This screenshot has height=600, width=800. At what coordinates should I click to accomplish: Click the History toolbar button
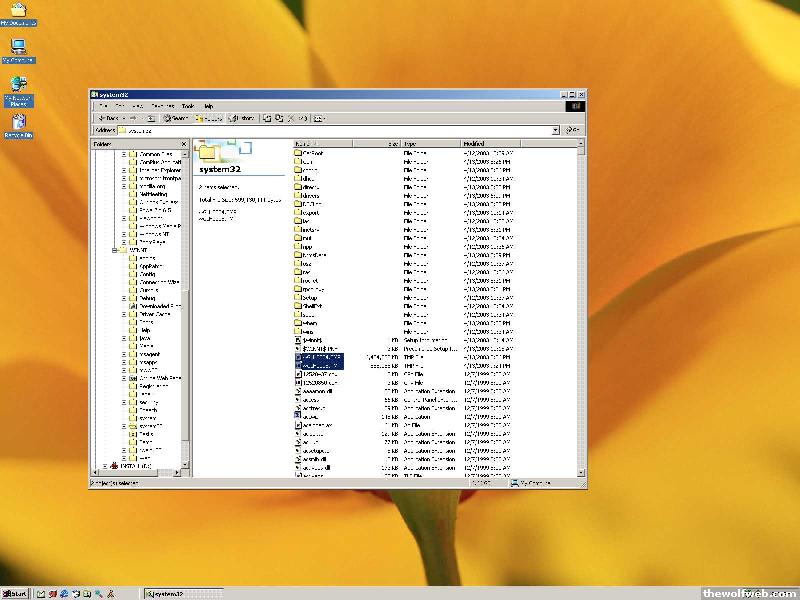[244, 118]
